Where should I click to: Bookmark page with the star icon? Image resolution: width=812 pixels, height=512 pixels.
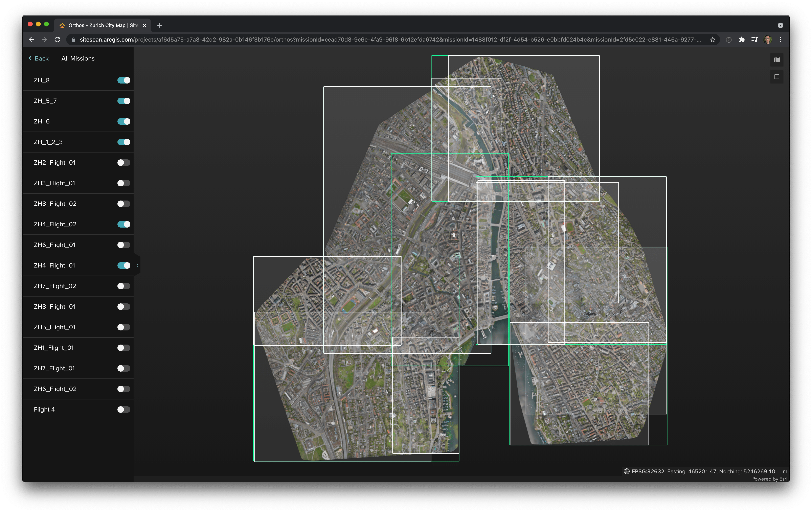pos(713,40)
